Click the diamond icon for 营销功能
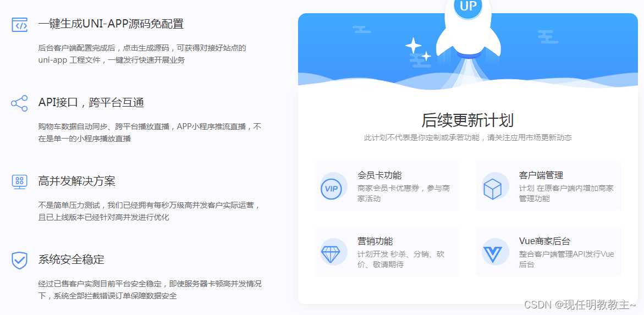Image resolution: width=644 pixels, height=315 pixels. pyautogui.click(x=331, y=255)
